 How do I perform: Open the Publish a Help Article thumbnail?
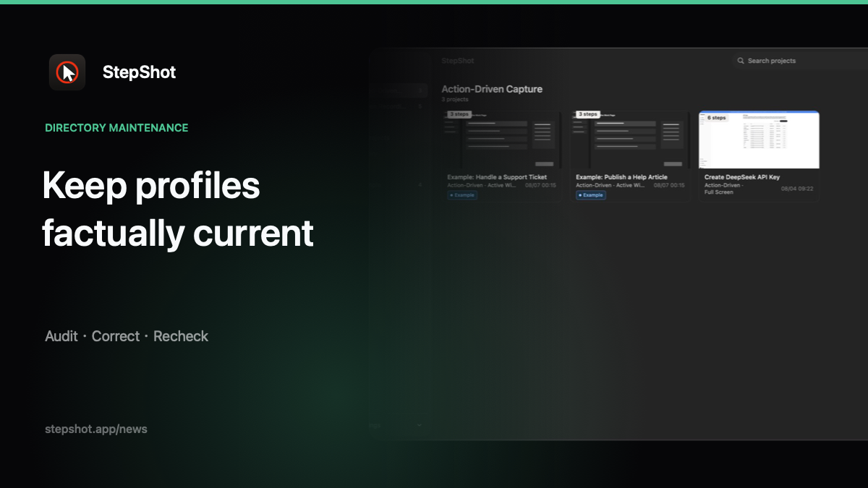[x=630, y=140]
